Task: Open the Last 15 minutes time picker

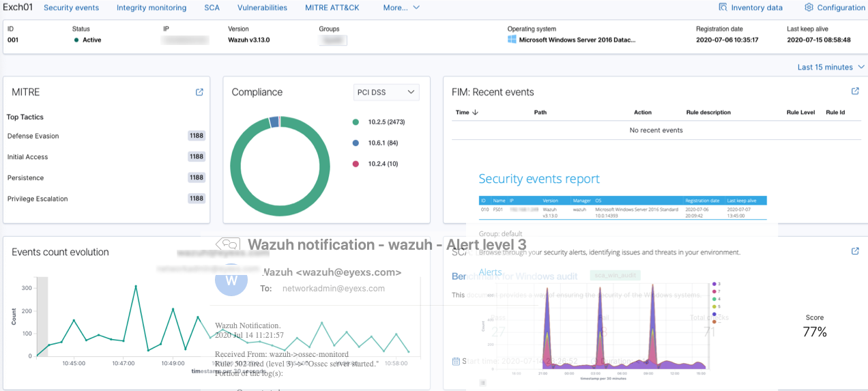Action: pyautogui.click(x=830, y=67)
